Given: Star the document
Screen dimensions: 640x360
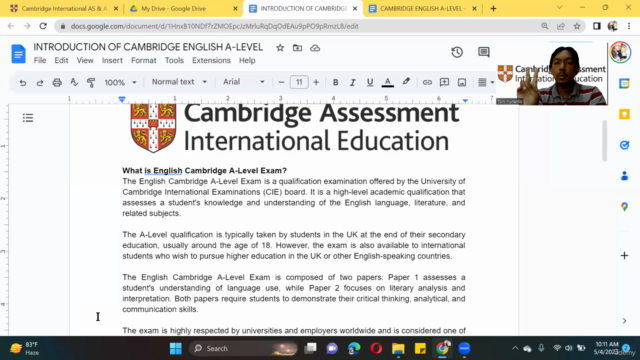Looking at the screenshot, I should pyautogui.click(x=280, y=48).
